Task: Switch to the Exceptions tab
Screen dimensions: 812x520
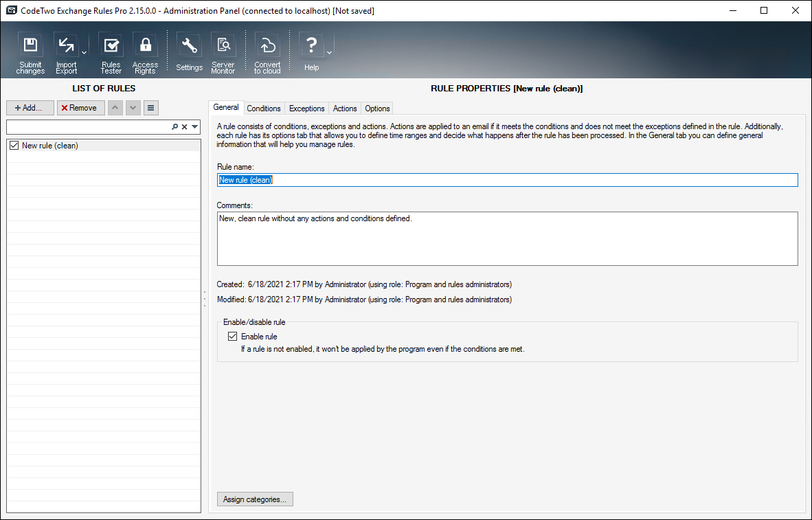Action: coord(306,109)
